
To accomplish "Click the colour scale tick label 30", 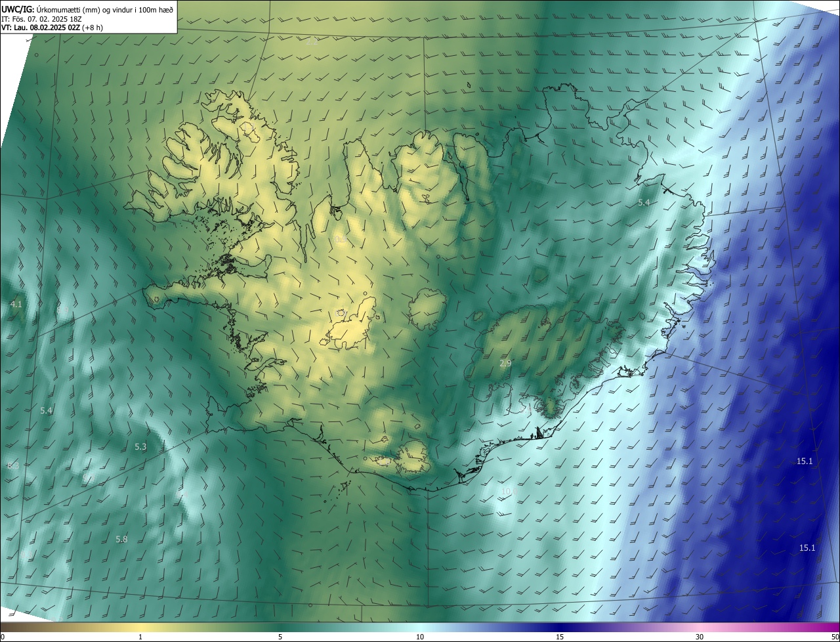I will (700, 637).
